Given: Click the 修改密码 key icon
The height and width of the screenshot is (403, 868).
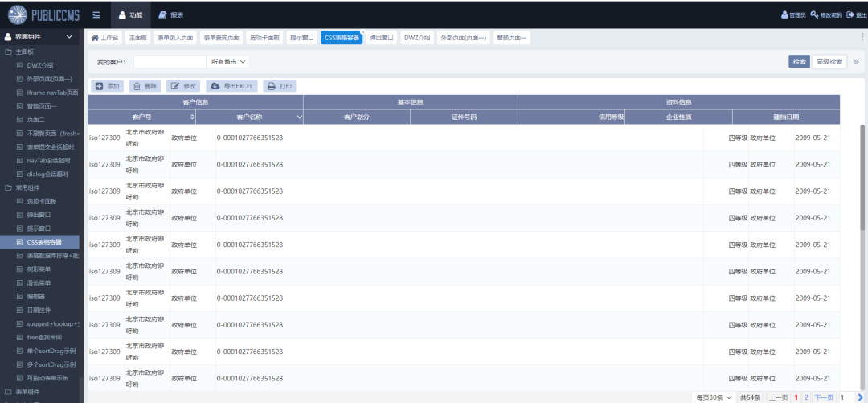Looking at the screenshot, I should coord(815,14).
